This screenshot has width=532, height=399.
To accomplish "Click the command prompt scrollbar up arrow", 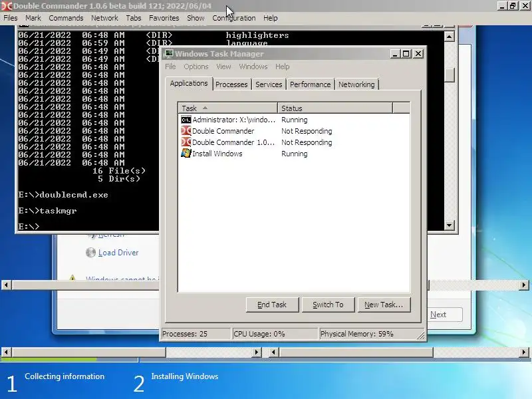I will click(x=450, y=37).
